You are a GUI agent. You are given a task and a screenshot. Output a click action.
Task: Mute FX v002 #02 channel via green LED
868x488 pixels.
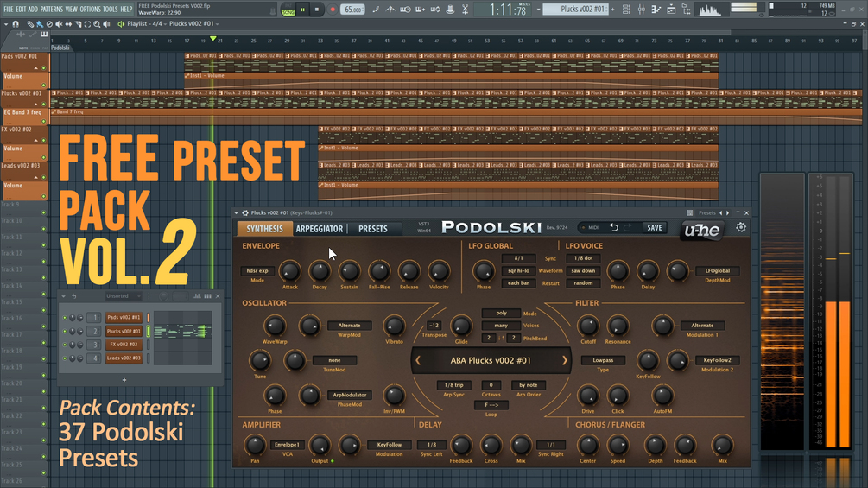(x=65, y=345)
